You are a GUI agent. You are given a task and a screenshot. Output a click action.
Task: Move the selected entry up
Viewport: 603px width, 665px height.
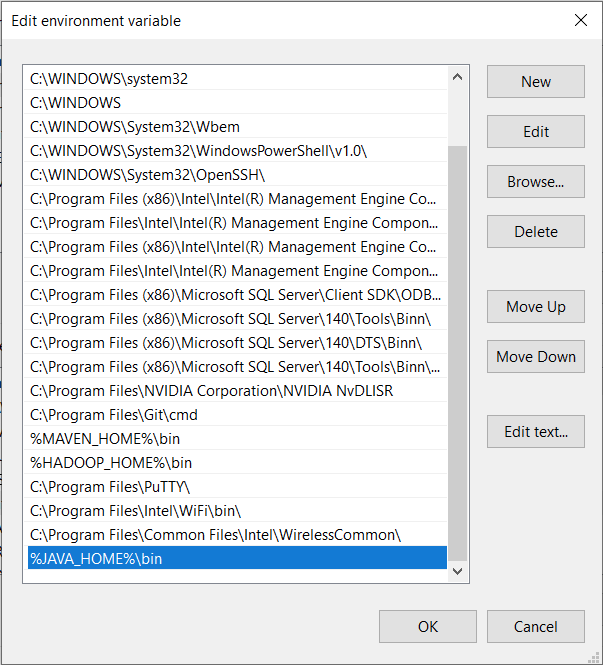[535, 307]
